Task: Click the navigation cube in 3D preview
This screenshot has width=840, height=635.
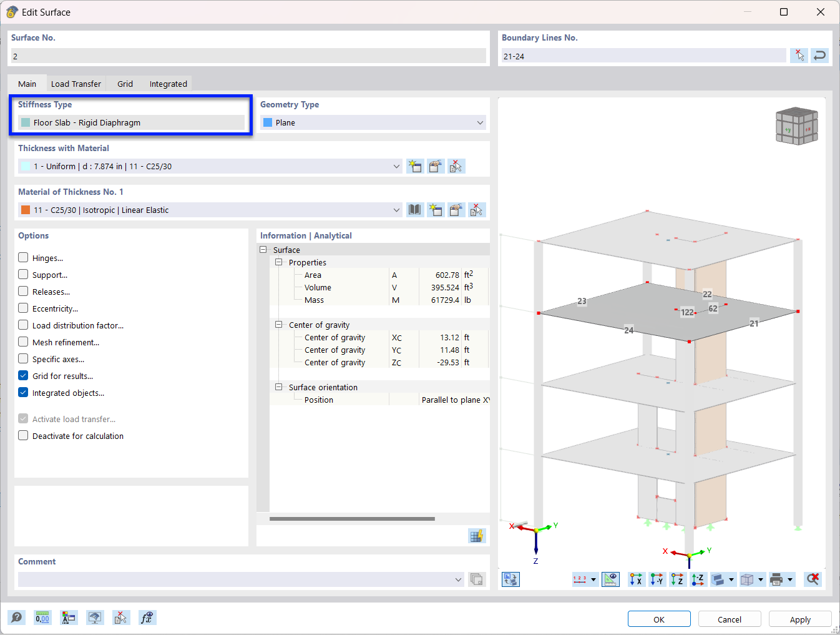Action: coord(797,126)
